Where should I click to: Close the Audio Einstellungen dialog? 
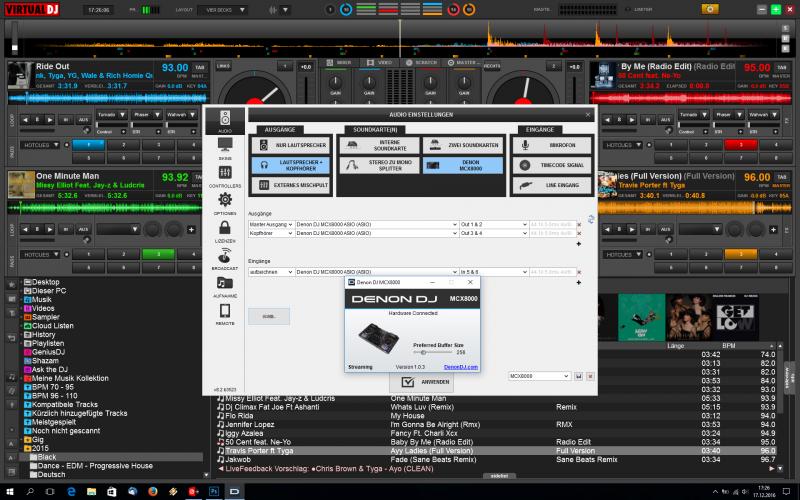pyautogui.click(x=588, y=115)
